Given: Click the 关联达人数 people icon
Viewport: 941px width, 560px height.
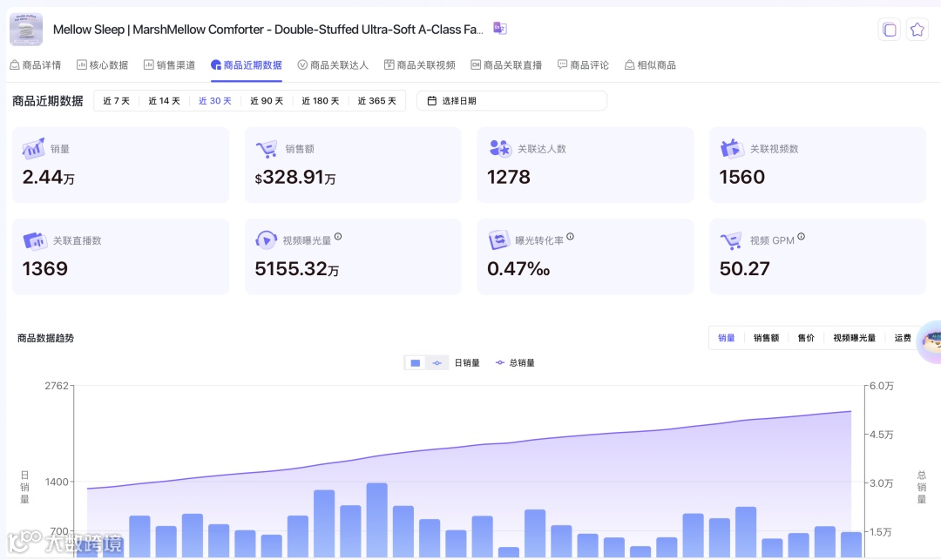Looking at the screenshot, I should [499, 148].
